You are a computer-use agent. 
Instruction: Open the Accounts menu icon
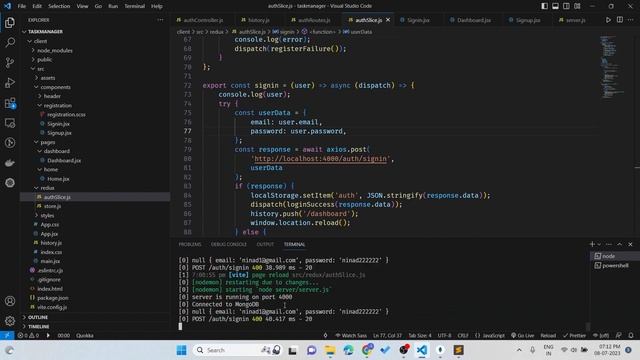(x=10, y=301)
